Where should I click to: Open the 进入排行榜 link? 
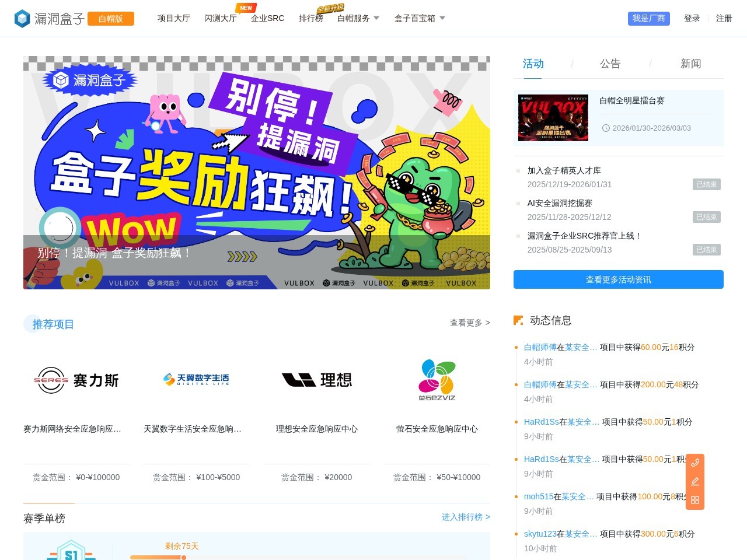tap(465, 517)
